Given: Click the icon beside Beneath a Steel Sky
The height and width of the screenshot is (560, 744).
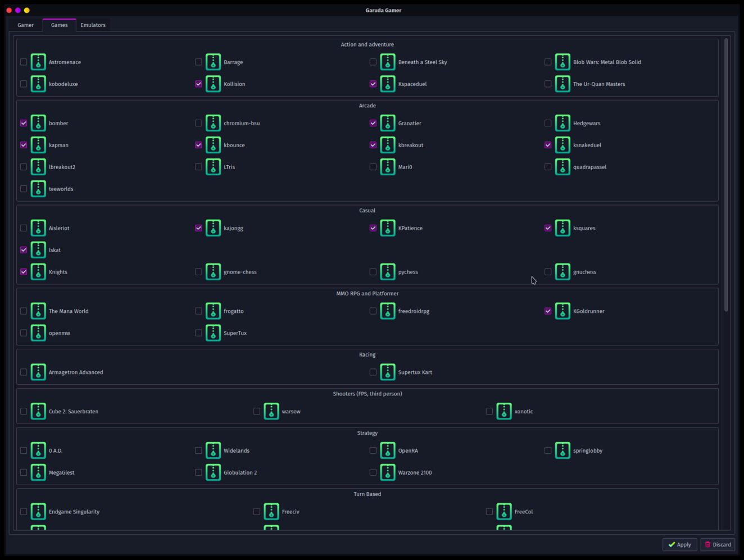Looking at the screenshot, I should (388, 62).
